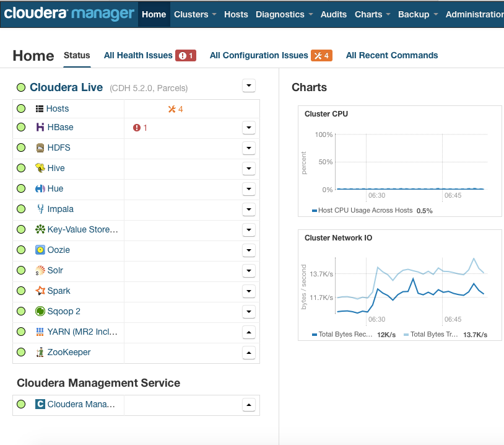Open the Clusters menu
The width and height of the screenshot is (504, 445).
click(x=195, y=14)
